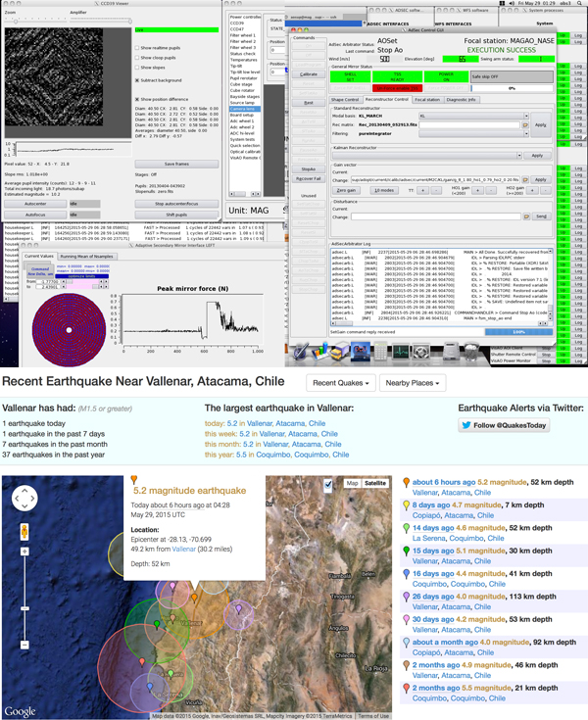Open the bar chart dock icon

(x=320, y=352)
